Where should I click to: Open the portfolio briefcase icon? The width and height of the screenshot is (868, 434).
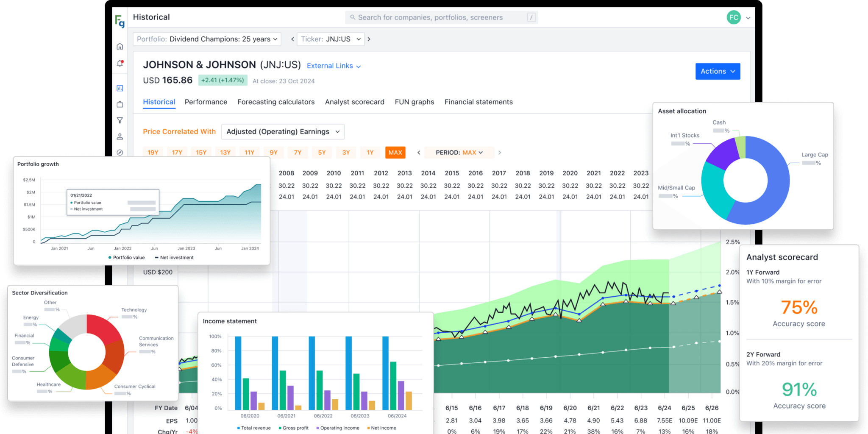[120, 104]
